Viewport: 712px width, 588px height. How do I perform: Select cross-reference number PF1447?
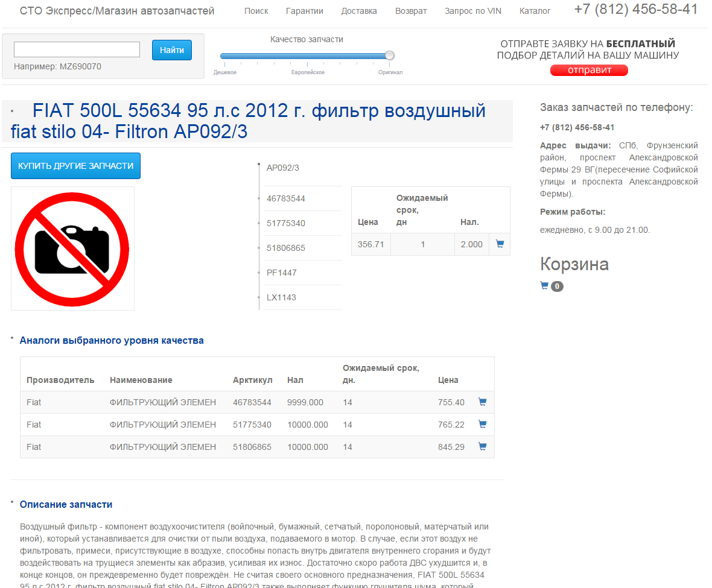click(x=282, y=273)
